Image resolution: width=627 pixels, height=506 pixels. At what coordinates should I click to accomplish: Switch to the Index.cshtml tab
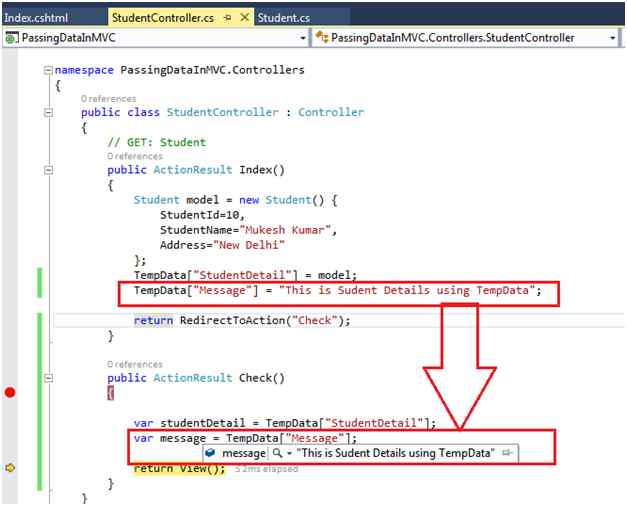(x=36, y=18)
